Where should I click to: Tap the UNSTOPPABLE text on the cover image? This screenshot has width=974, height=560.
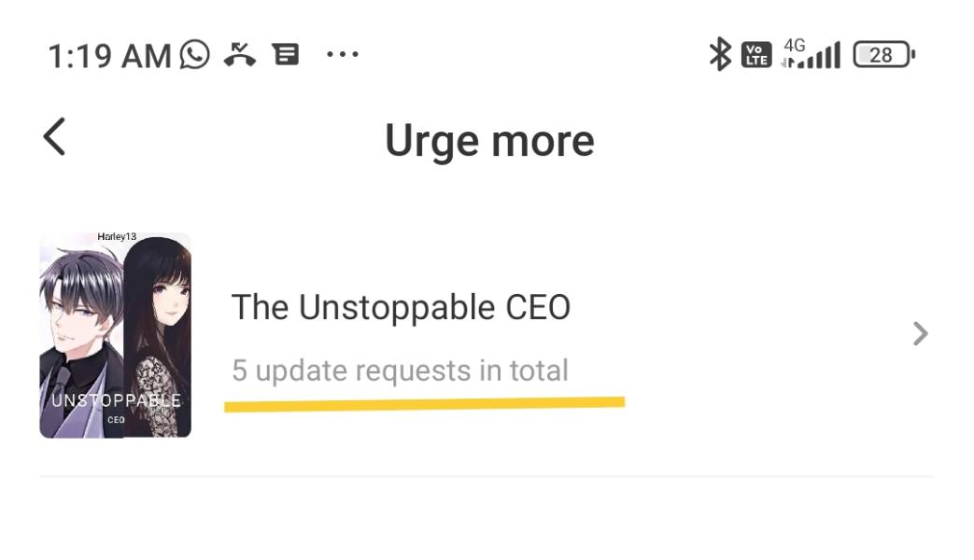[116, 400]
